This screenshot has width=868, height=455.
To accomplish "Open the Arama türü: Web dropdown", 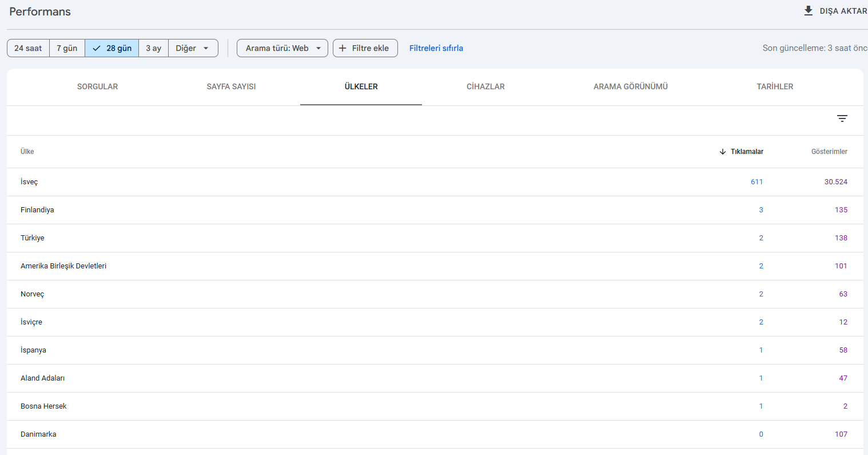I will tap(282, 48).
